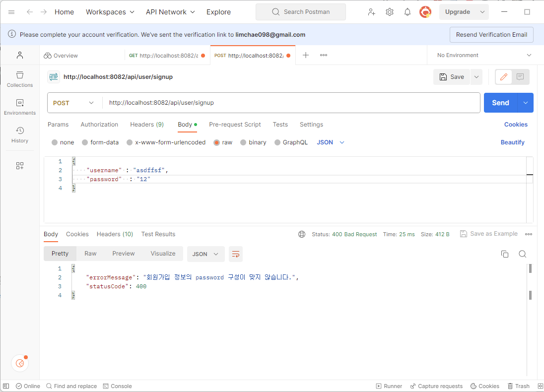Switch to the Authorization tab
Screen dimensions: 544x392
coord(99,125)
